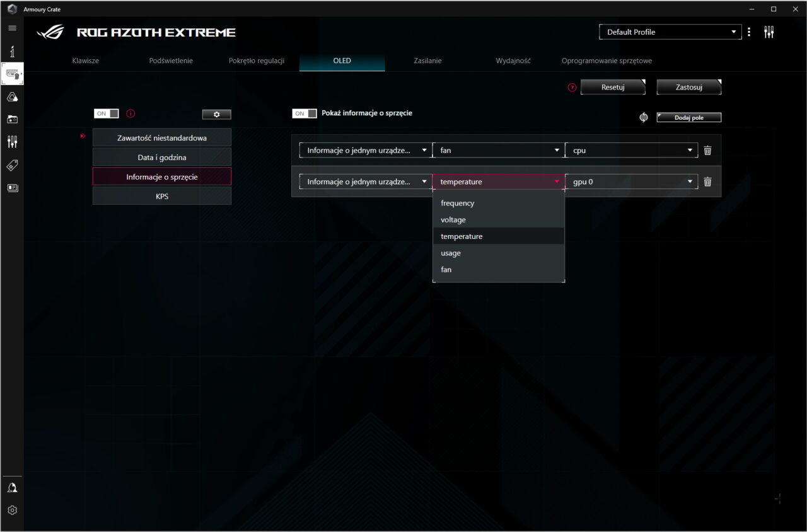Switch to the Pokrętło regulacji tab
This screenshot has width=807, height=532.
coord(257,61)
